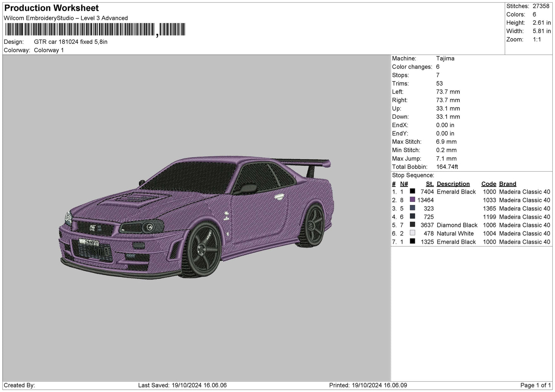Click the zoom value 1:1
This screenshot has width=555, height=392.
pyautogui.click(x=537, y=40)
